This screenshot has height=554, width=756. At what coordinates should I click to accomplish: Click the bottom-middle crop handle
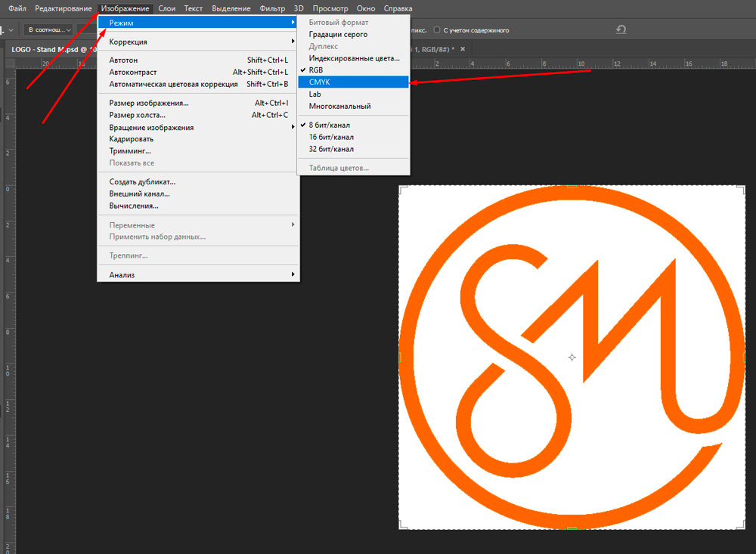tap(572, 528)
